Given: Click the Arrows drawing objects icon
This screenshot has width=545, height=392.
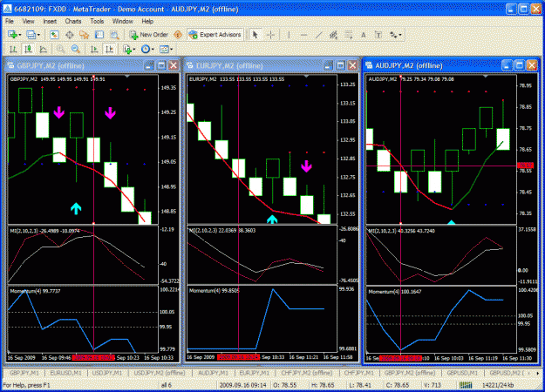Looking at the screenshot, I should [x=393, y=35].
